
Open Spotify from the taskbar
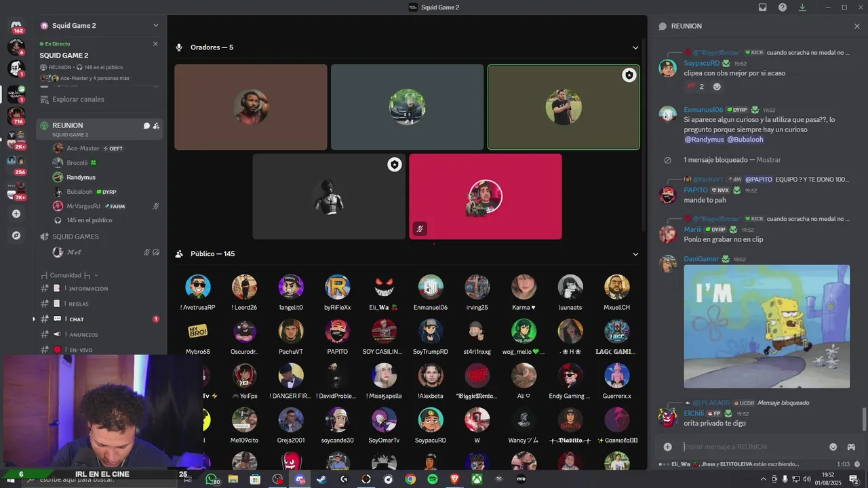coord(433,479)
